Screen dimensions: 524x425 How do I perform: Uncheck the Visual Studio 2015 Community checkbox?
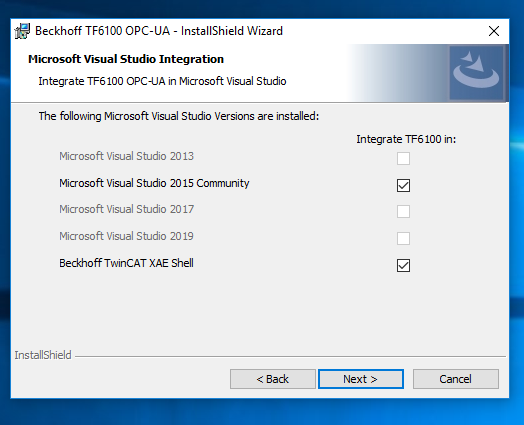(403, 185)
